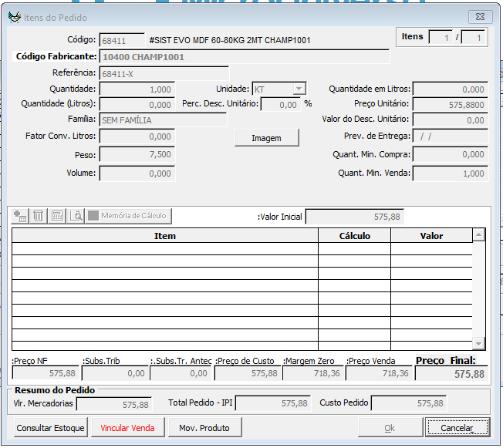Click the table scrollbar down arrow
503x448 pixels.
[478, 344]
